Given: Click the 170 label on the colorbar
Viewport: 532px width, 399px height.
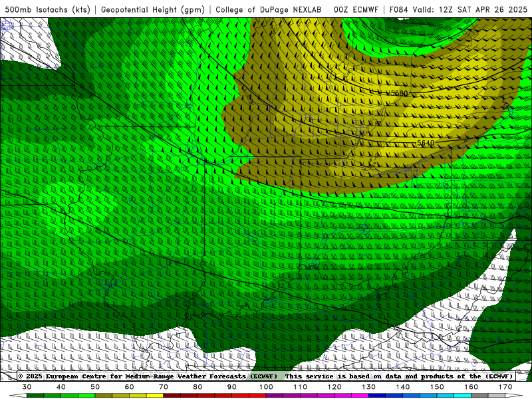Looking at the screenshot, I should pyautogui.click(x=505, y=387).
